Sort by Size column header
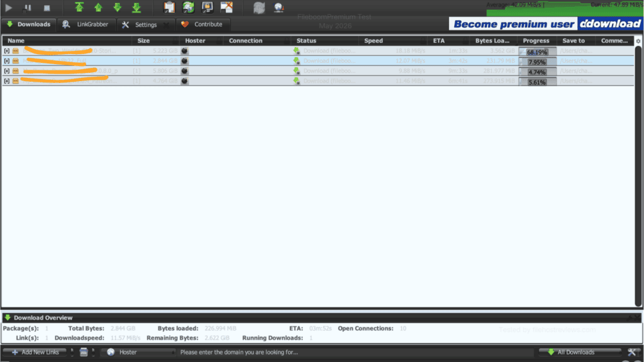 click(x=156, y=41)
